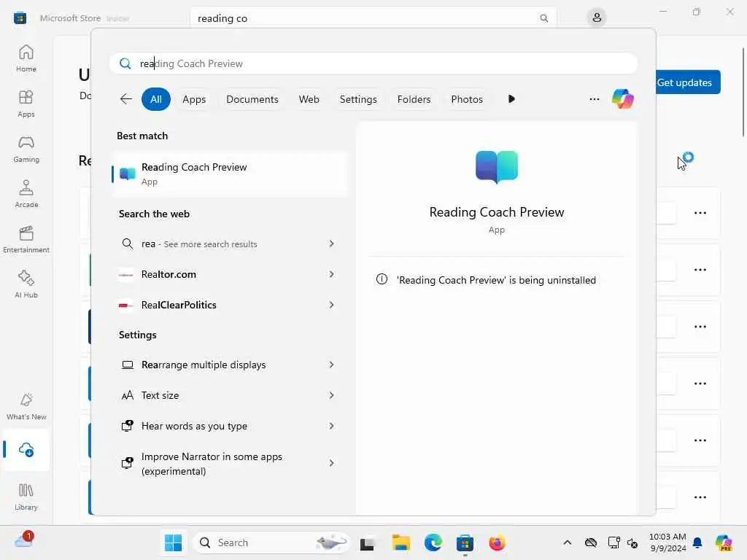Open File Explorer from the taskbar
The height and width of the screenshot is (560, 747).
tap(400, 542)
